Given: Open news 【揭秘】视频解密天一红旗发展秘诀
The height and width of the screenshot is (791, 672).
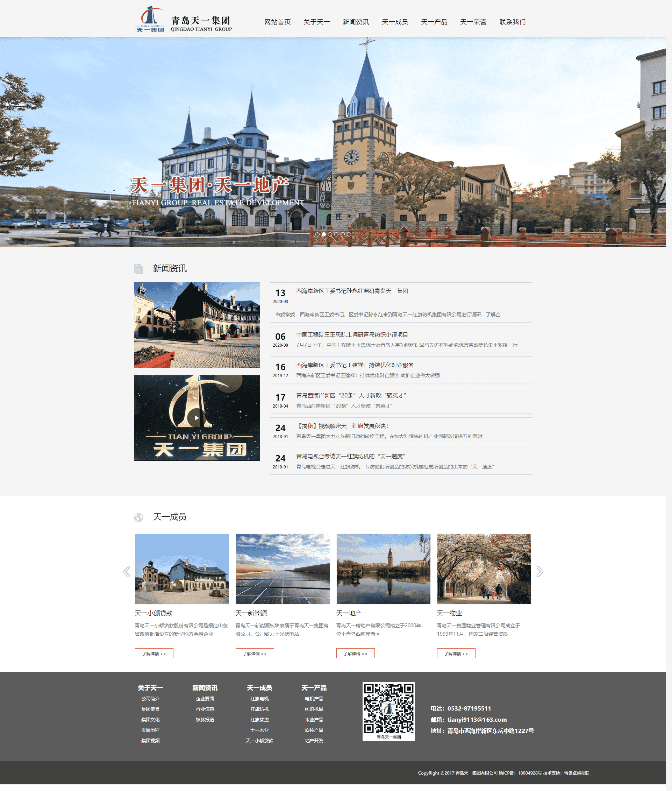Looking at the screenshot, I should (x=342, y=426).
